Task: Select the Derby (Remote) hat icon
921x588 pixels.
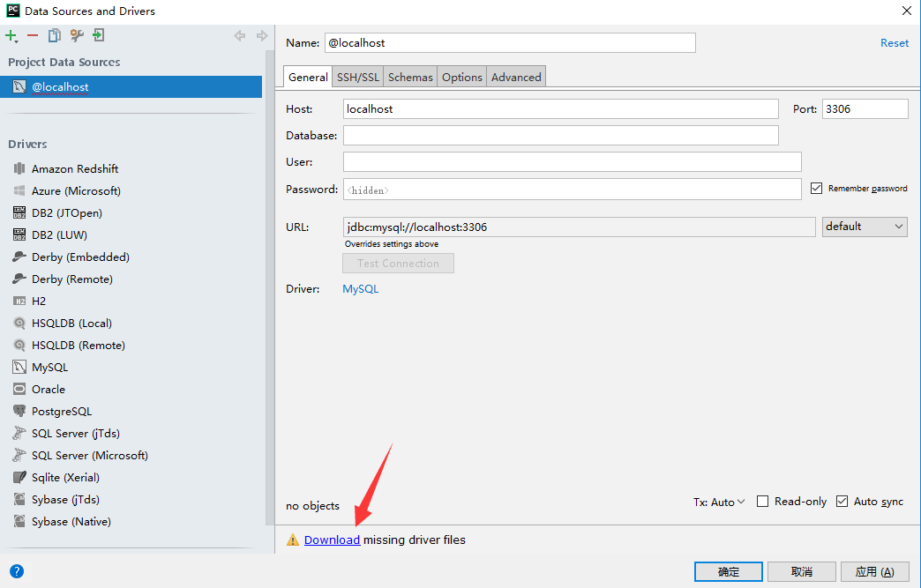Action: 19,279
